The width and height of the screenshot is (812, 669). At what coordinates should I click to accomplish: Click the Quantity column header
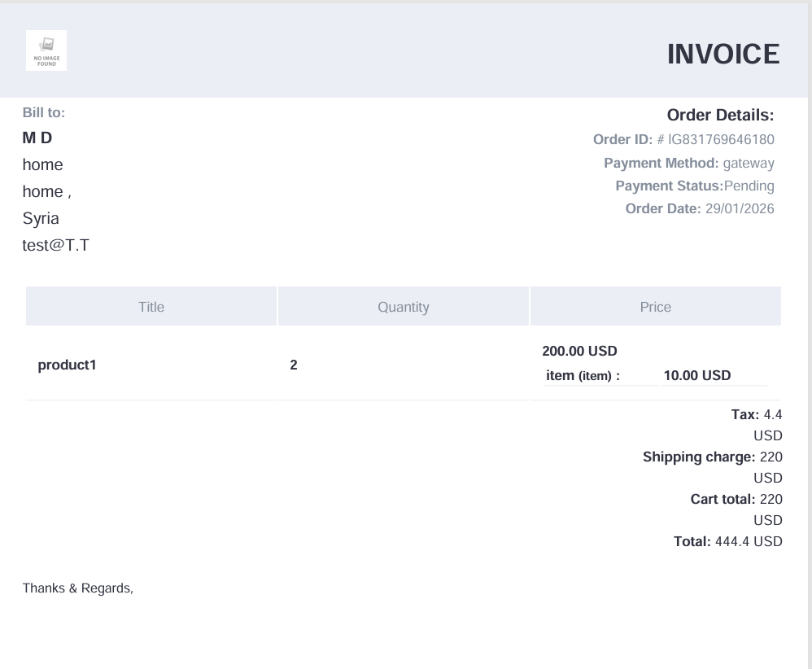(x=403, y=307)
